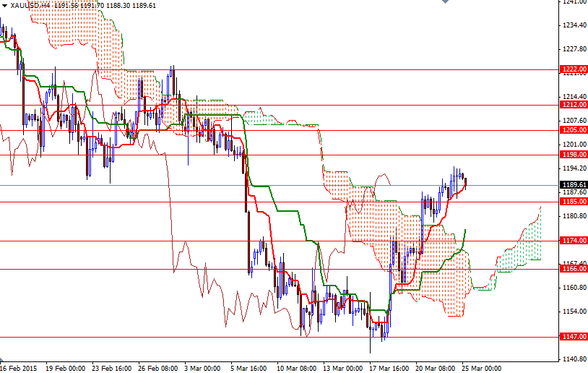
Task: Click the 1205.00 red price tag
Action: pyautogui.click(x=573, y=130)
